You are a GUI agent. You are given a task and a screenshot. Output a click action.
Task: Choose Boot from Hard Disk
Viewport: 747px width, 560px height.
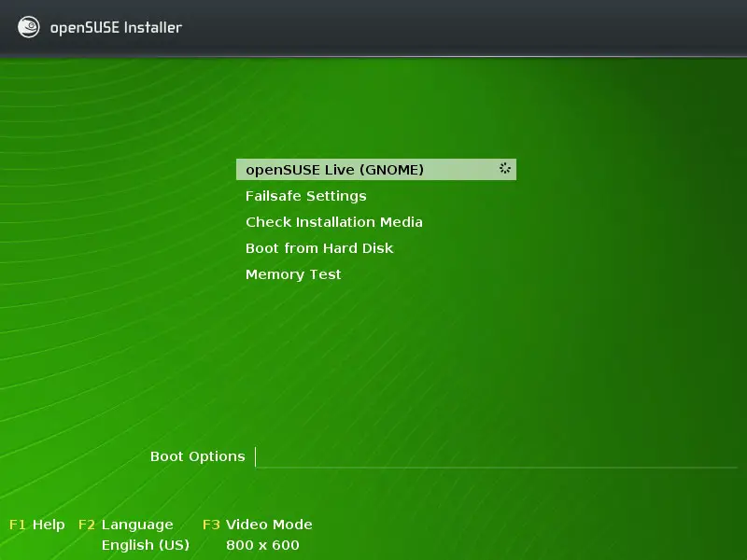(319, 248)
